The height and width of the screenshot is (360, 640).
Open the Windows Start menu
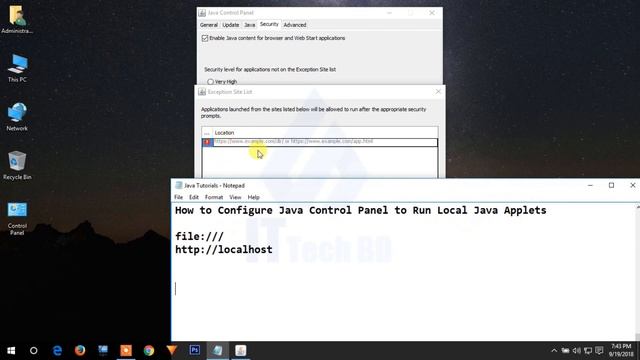[11, 351]
